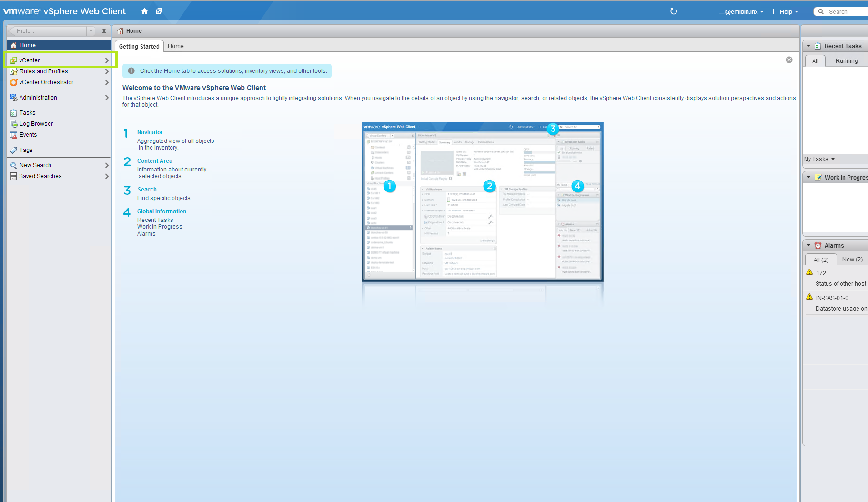The height and width of the screenshot is (502, 868).
Task: Switch to the Home tab
Action: [x=176, y=46]
